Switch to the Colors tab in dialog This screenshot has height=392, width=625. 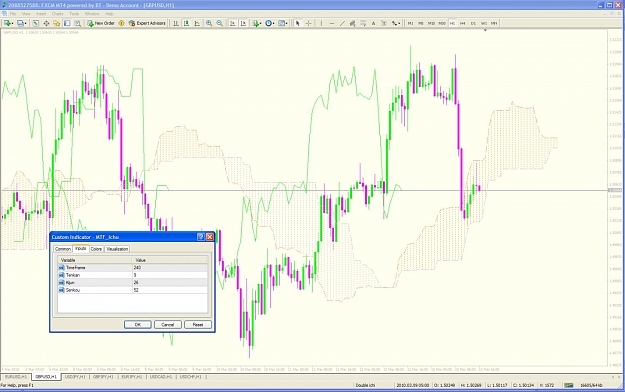96,249
